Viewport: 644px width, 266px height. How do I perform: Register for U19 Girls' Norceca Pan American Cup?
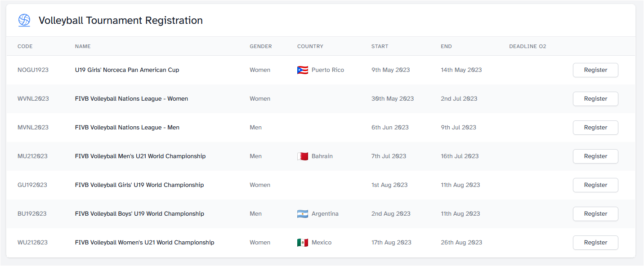pos(595,70)
